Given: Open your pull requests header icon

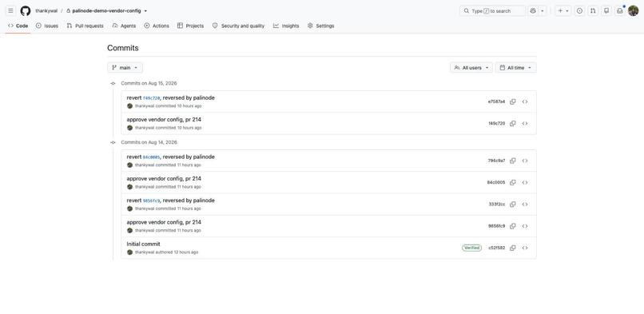Looking at the screenshot, I should tap(593, 10).
